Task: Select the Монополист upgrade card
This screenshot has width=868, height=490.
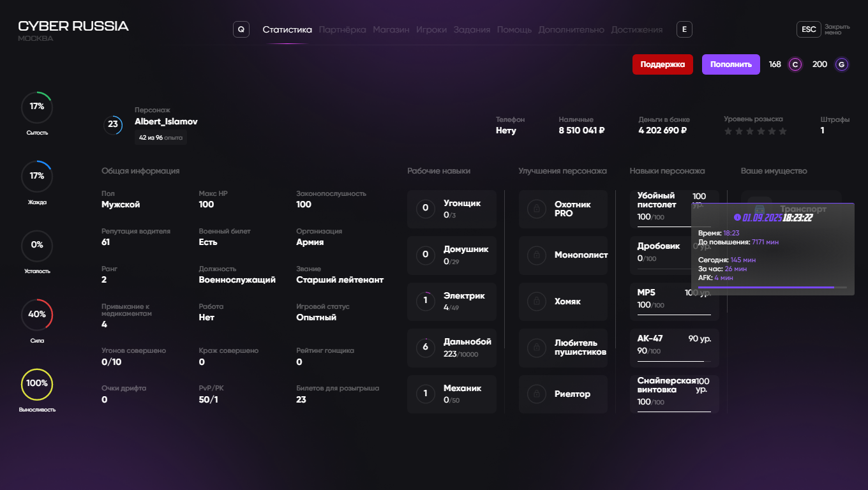Action: [564, 255]
